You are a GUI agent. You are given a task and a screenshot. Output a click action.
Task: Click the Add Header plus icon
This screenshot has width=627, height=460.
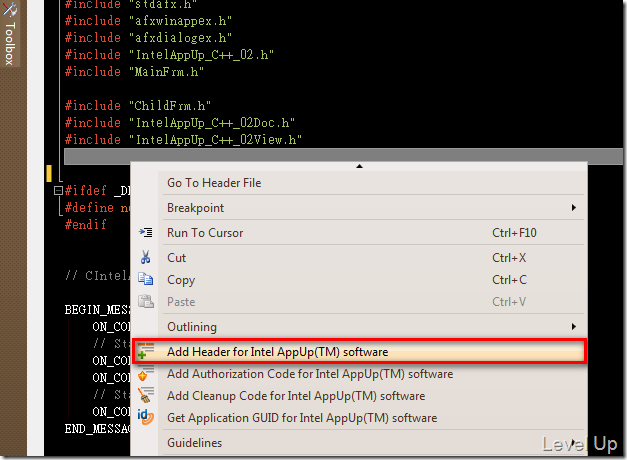[x=146, y=351]
